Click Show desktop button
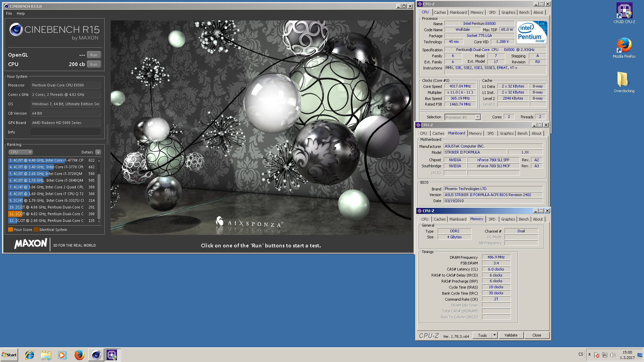This screenshot has height=362, width=644. (640, 355)
